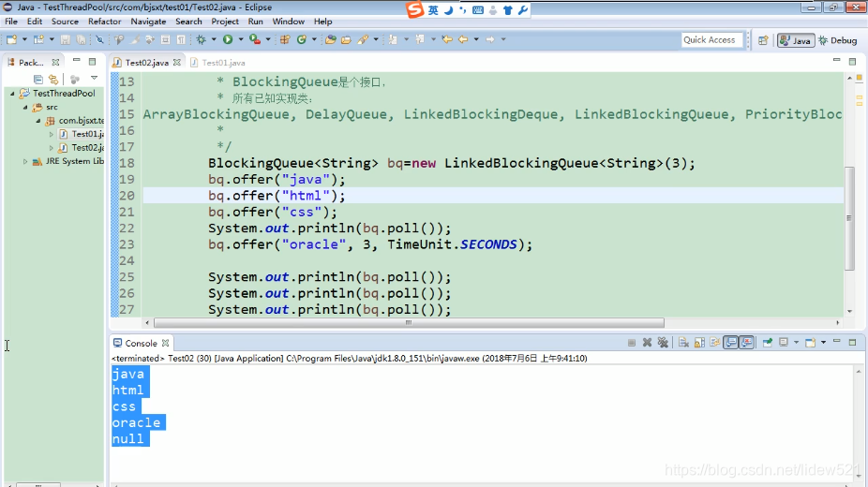
Task: Open the File menu
Action: tap(11, 22)
